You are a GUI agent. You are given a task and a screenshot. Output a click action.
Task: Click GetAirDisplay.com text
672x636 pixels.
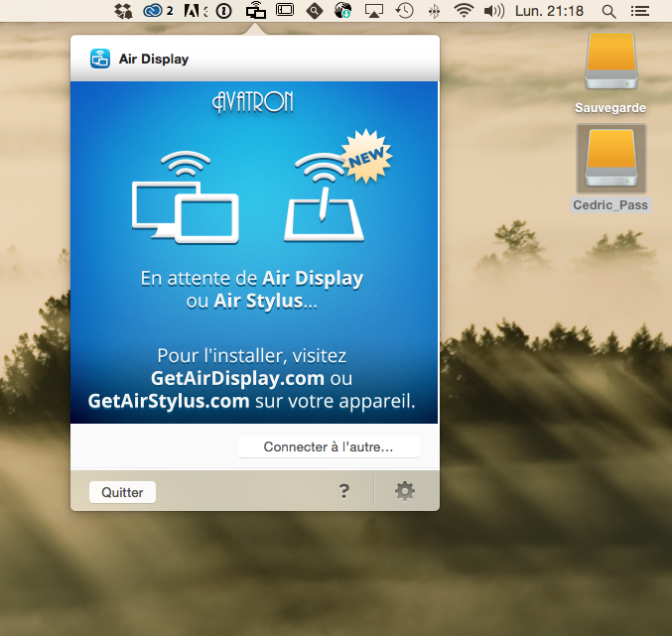[x=237, y=378]
